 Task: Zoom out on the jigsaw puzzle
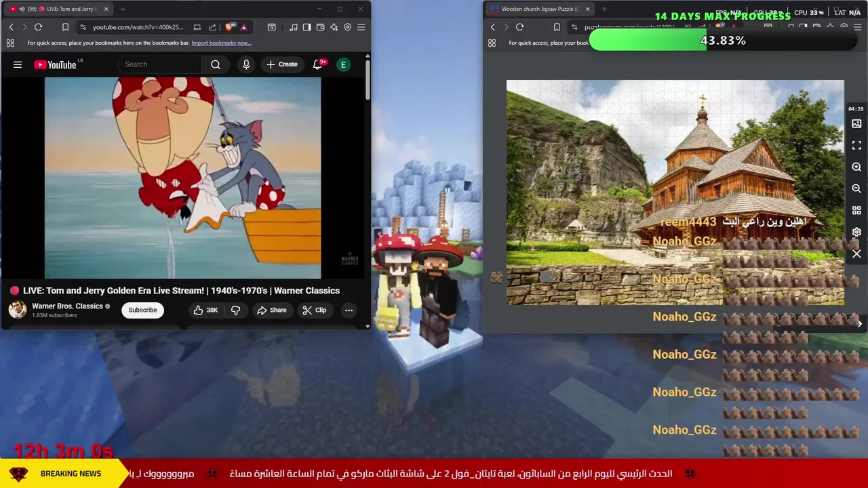click(856, 189)
